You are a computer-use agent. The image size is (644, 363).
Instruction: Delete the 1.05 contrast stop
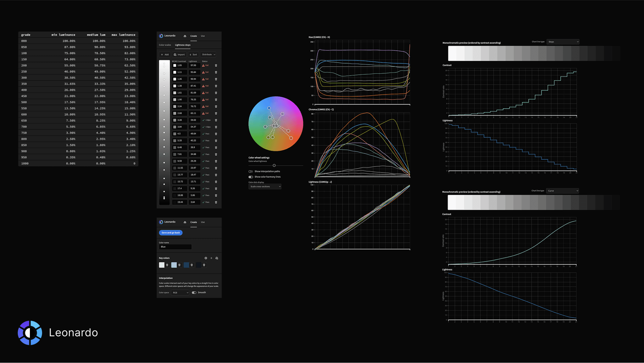click(216, 65)
